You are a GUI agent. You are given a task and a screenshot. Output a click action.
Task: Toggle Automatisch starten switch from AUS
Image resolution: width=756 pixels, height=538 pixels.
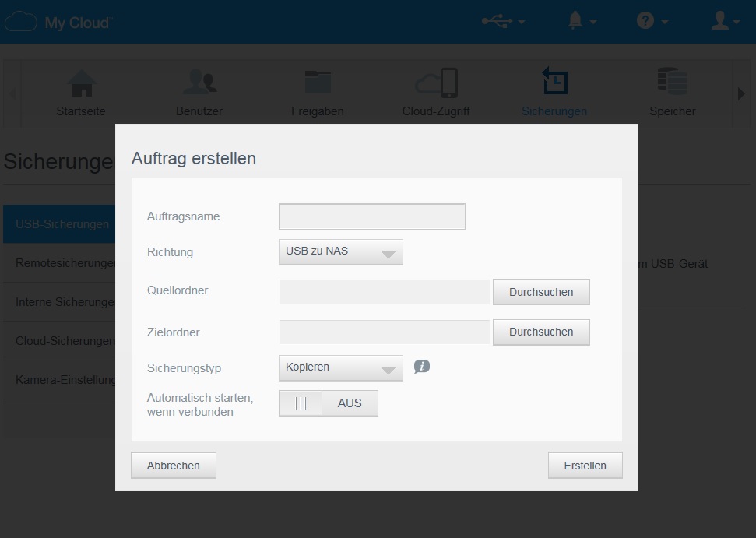pos(329,403)
